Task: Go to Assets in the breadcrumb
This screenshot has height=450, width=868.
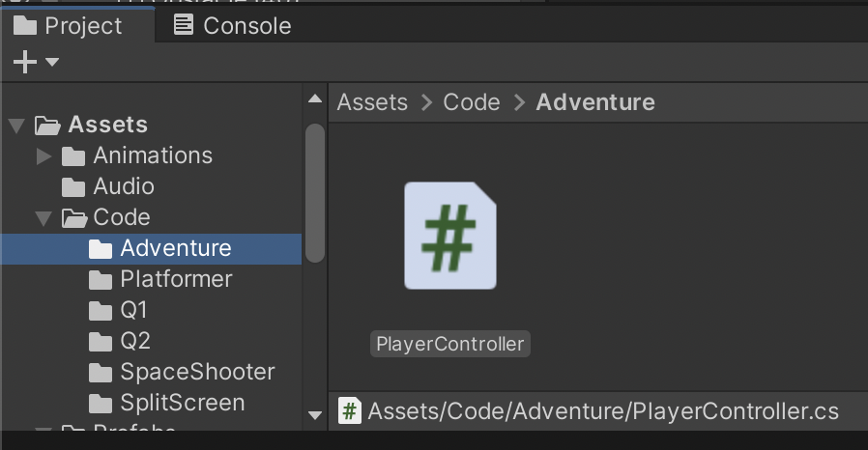Action: coord(372,102)
